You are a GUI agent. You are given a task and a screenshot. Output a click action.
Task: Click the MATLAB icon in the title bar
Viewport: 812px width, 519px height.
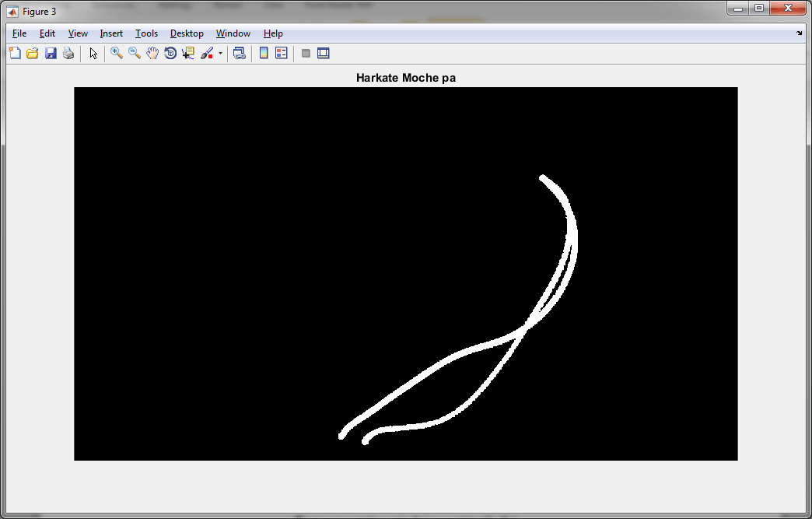12,12
